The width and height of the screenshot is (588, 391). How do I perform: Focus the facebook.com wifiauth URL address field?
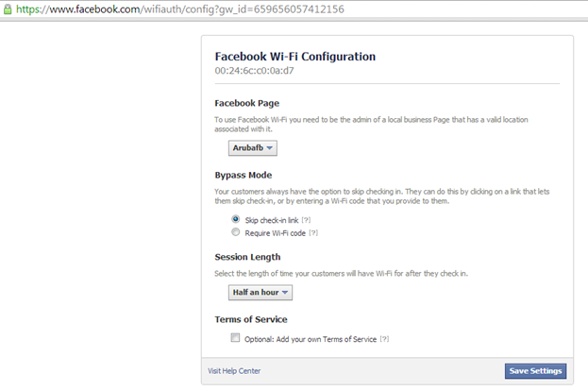[180, 9]
